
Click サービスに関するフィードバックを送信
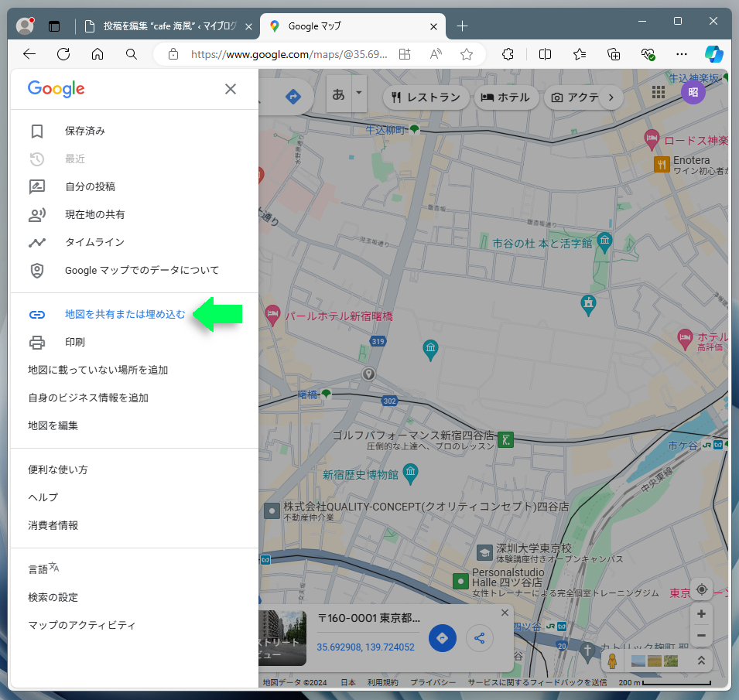coord(537,682)
